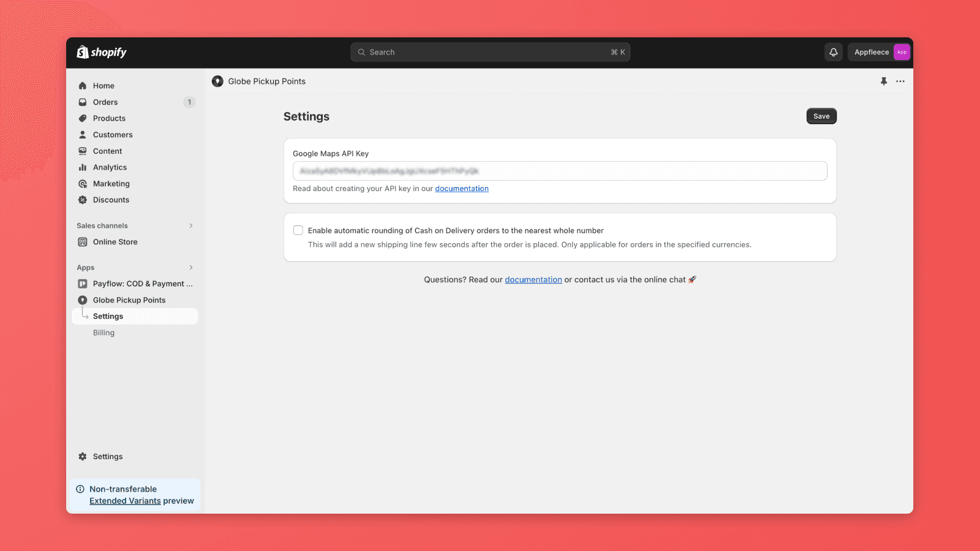Click the top Search bar
The height and width of the screenshot is (551, 980).
pyautogui.click(x=490, y=52)
